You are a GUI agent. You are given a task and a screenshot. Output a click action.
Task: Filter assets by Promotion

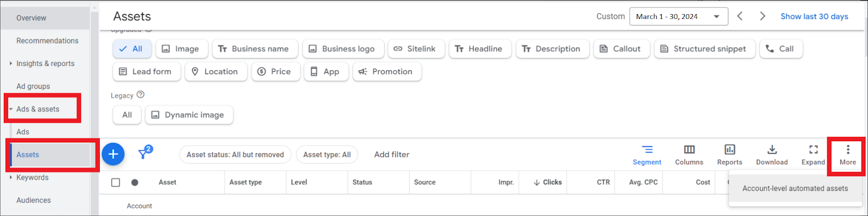(x=387, y=71)
